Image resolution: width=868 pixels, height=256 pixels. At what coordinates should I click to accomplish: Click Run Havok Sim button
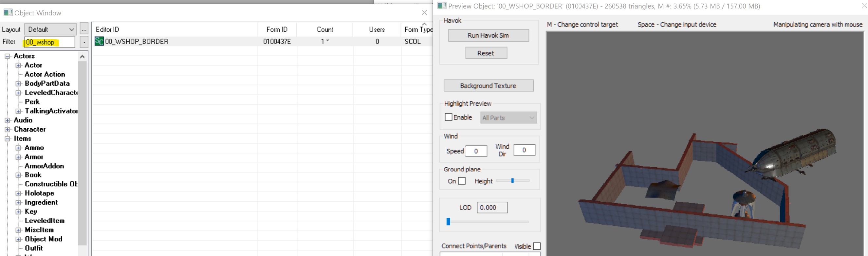click(x=488, y=35)
